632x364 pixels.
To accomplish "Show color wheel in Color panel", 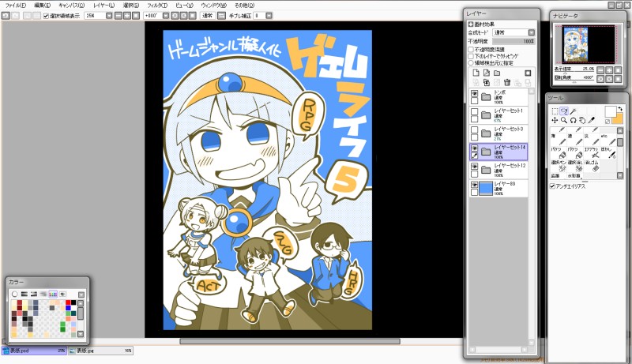I will (x=15, y=294).
